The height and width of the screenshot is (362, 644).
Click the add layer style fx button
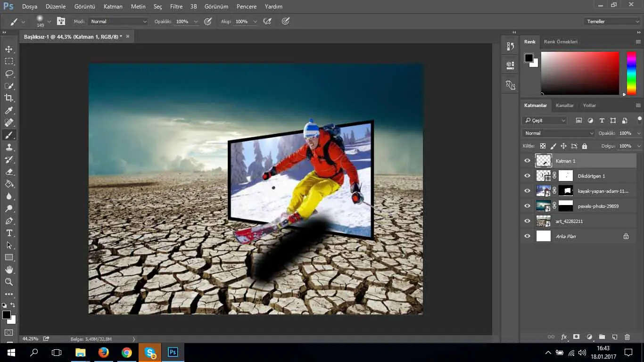coord(564,337)
